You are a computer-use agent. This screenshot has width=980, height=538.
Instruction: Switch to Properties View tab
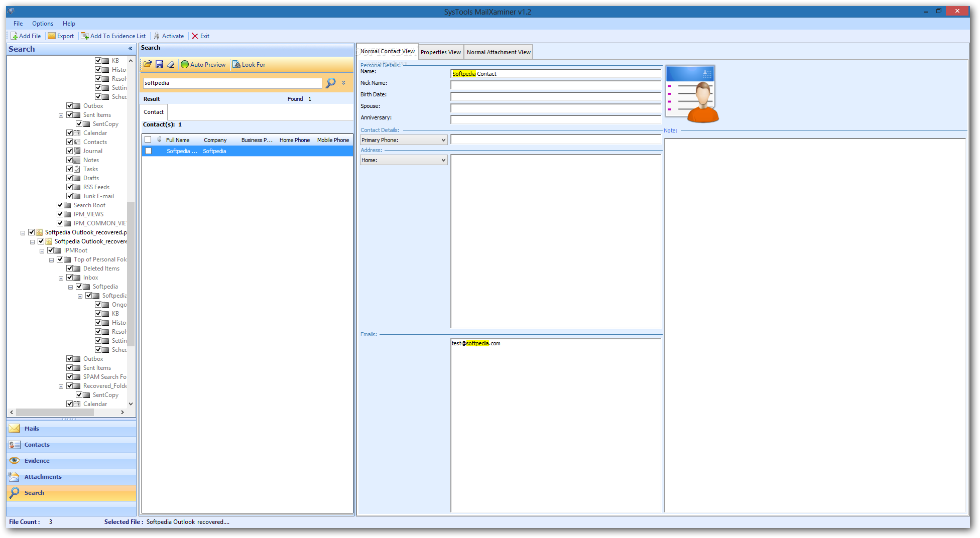click(x=440, y=52)
